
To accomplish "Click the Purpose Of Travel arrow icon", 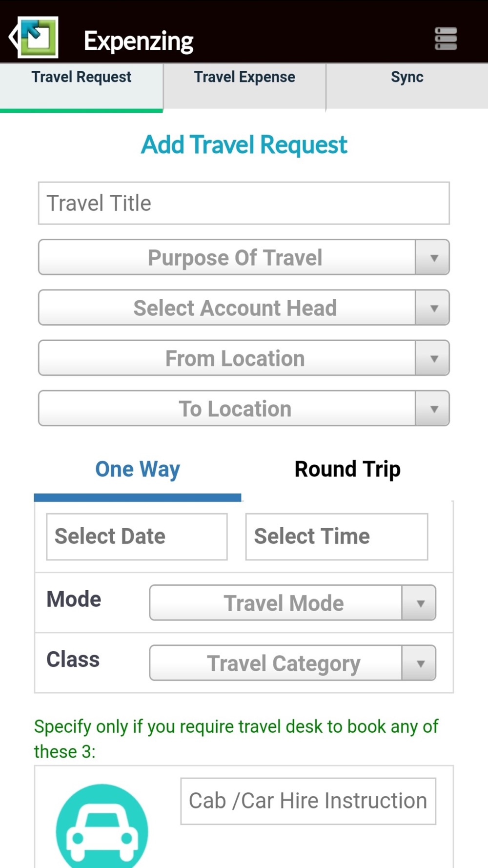I will [433, 257].
